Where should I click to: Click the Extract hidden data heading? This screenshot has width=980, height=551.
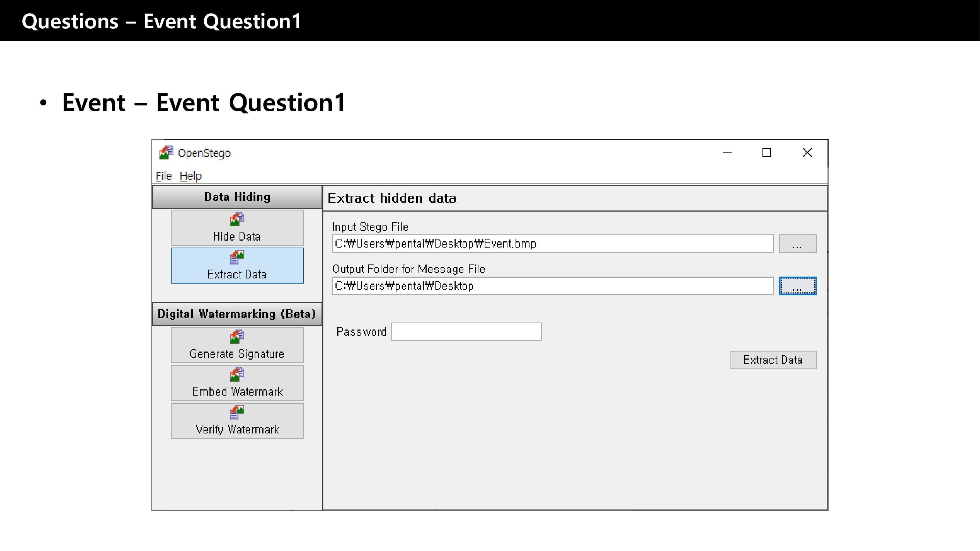tap(392, 198)
